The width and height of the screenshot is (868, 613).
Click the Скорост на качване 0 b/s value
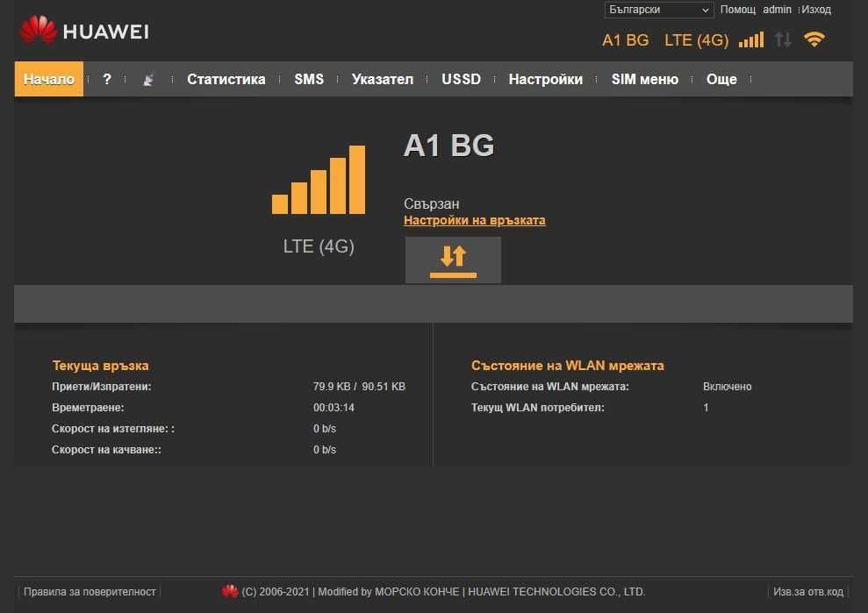[x=325, y=450]
